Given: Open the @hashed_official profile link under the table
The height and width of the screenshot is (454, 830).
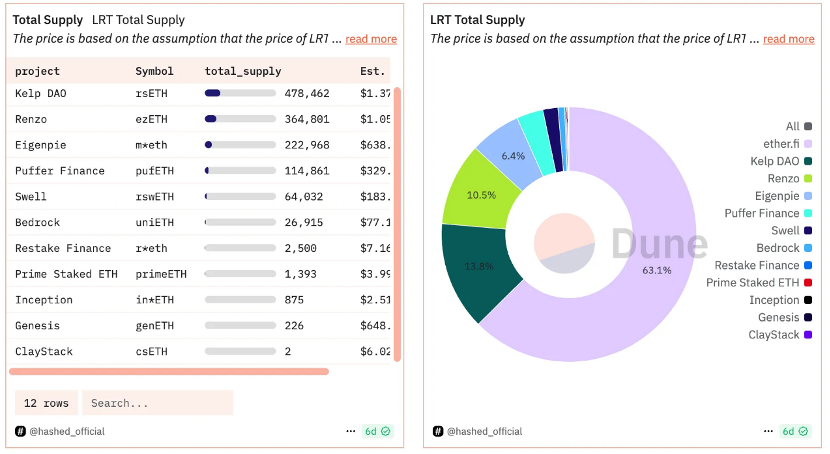Looking at the screenshot, I should pos(67,431).
